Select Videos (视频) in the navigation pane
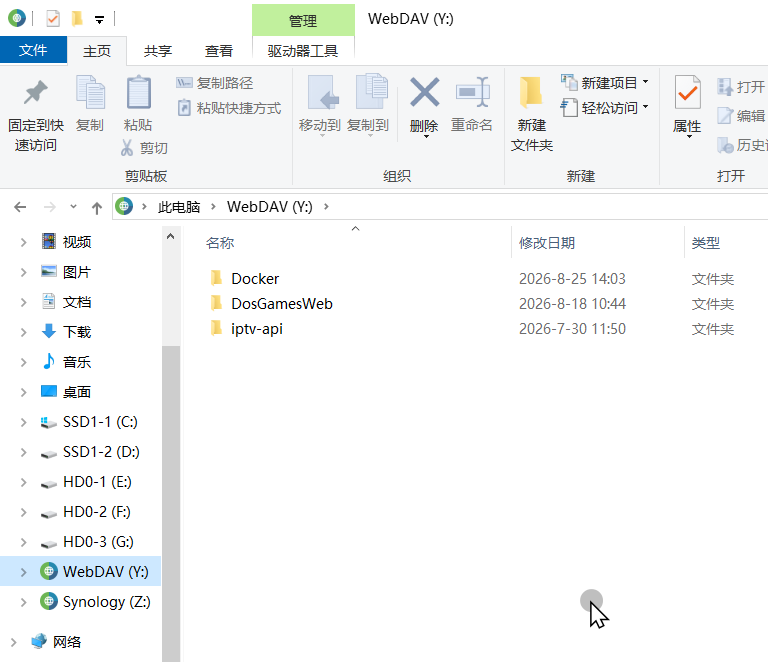Image resolution: width=768 pixels, height=662 pixels. click(x=77, y=242)
